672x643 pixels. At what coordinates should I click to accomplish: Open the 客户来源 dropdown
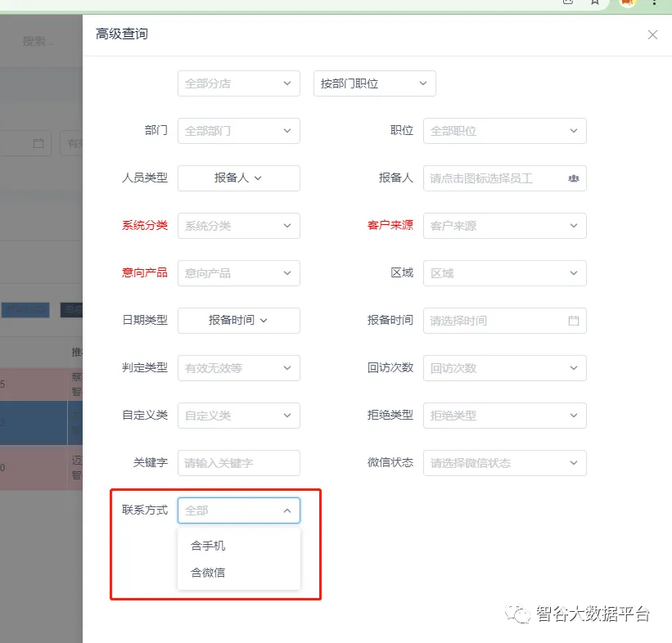point(504,226)
